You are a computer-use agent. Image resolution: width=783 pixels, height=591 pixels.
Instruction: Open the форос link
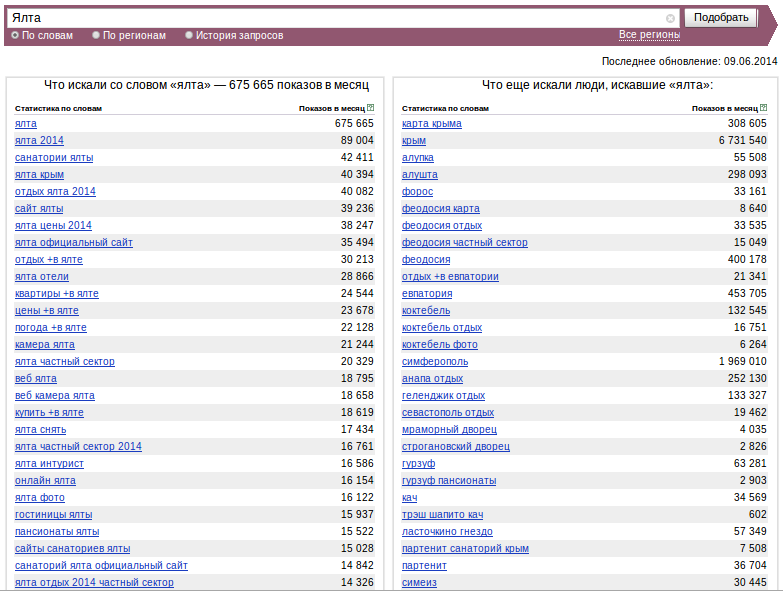click(x=417, y=191)
